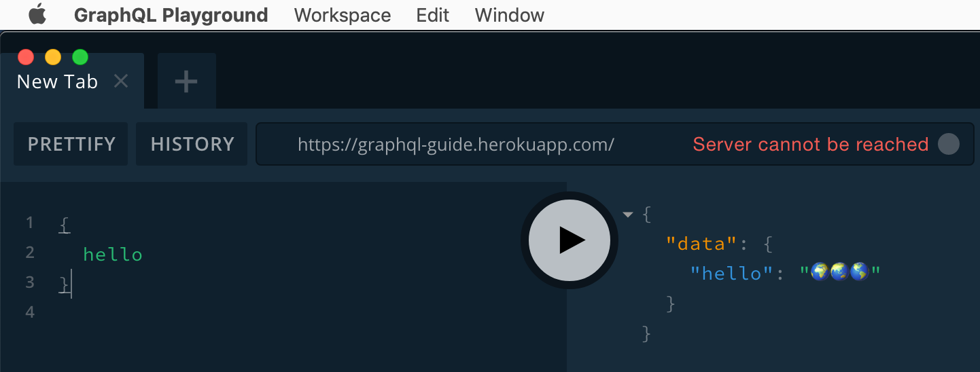The image size is (980, 372).
Task: Open the Edit menu
Action: point(433,15)
